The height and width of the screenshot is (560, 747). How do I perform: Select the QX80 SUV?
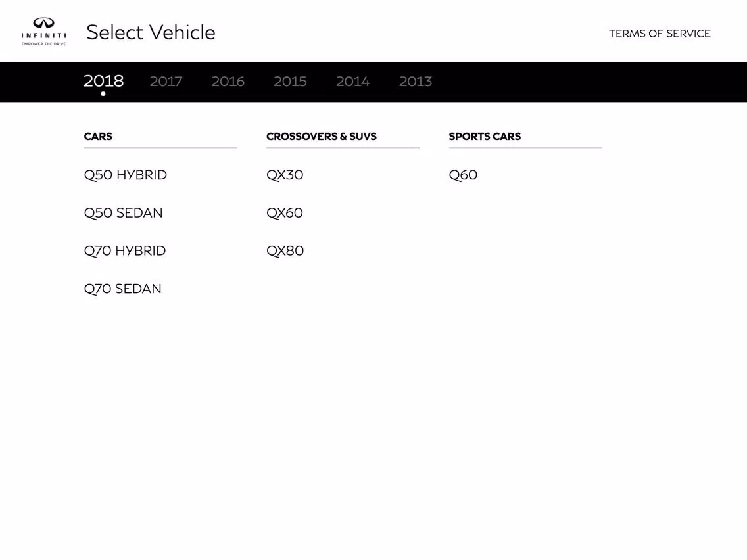coord(285,251)
